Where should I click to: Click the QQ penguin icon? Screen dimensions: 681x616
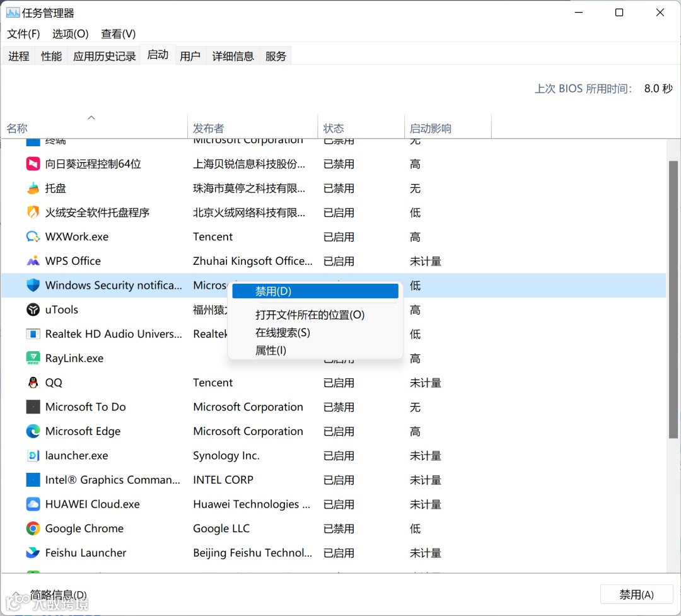coord(33,383)
